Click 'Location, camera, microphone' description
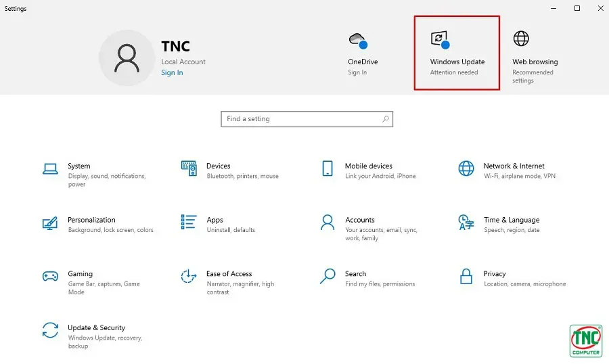 tap(524, 284)
